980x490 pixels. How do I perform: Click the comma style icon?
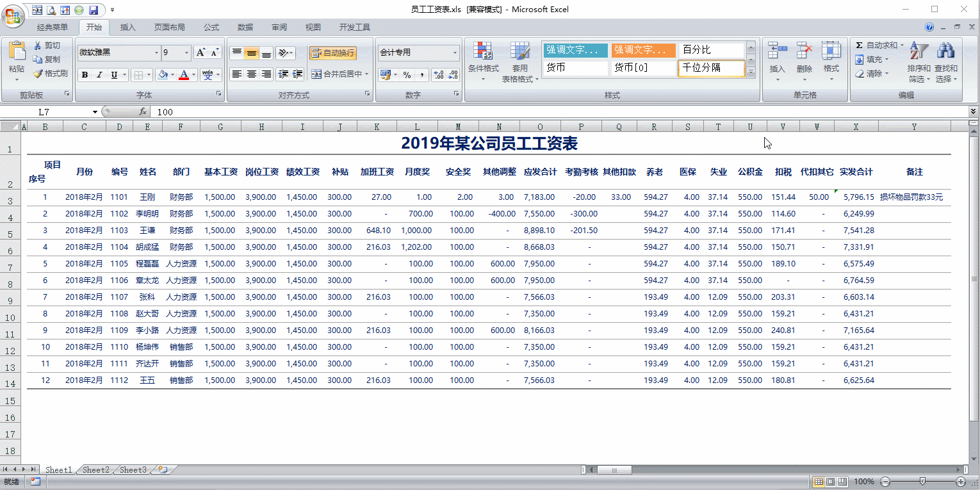click(421, 75)
